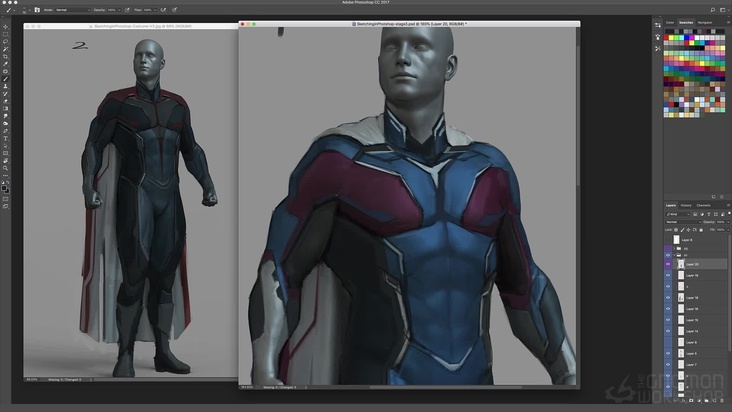The image size is (732, 412).
Task: Open the Swatches panel menu
Action: pyautogui.click(x=728, y=22)
